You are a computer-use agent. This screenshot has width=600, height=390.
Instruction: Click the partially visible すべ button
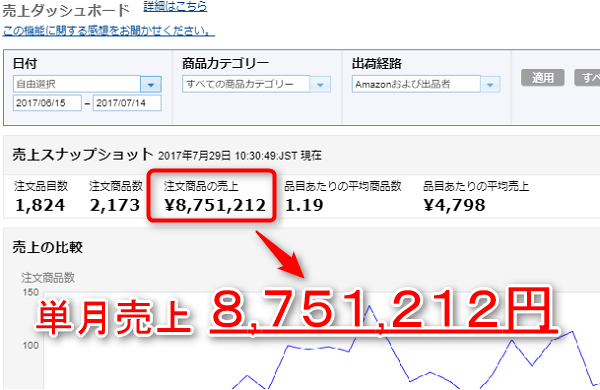587,78
